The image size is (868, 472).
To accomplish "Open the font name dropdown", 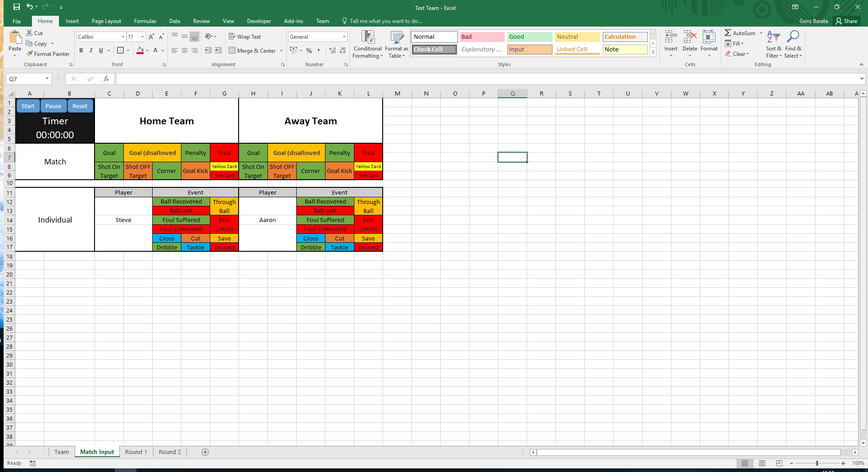I will [122, 36].
